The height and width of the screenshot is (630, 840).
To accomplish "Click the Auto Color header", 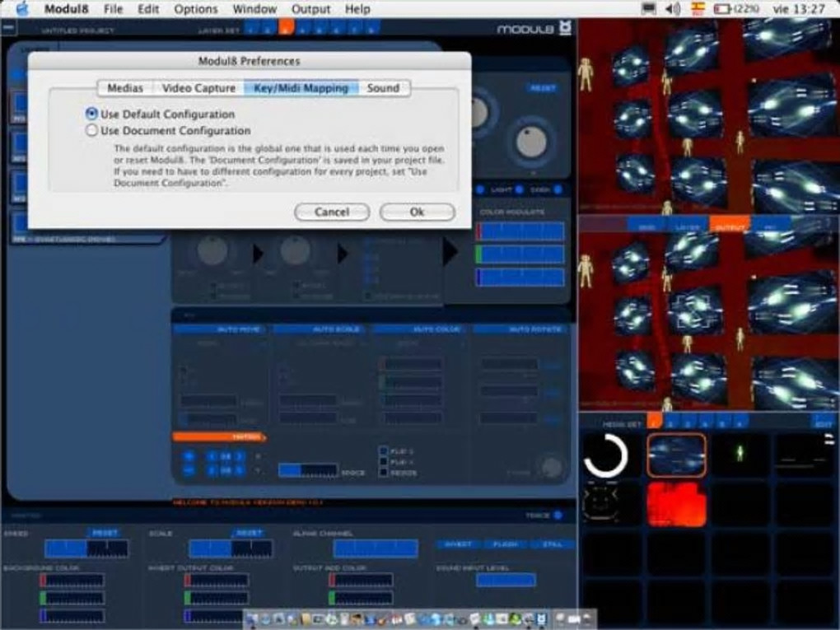I will tap(421, 329).
